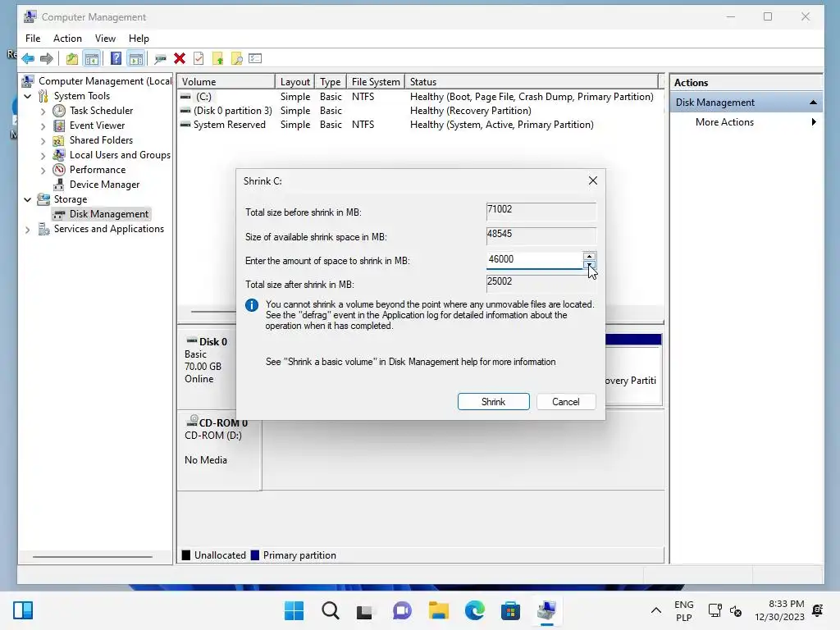Select Performance in the tree
Screen dimensions: 840x630
pyautogui.click(x=97, y=169)
